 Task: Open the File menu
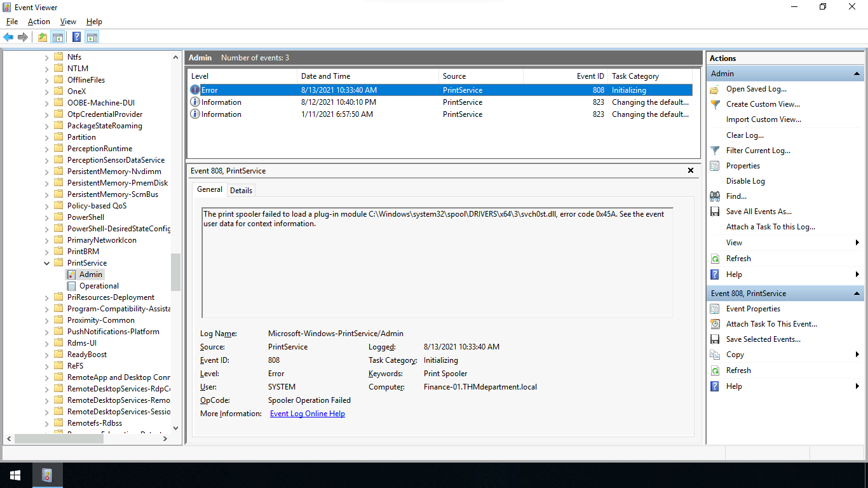coord(12,22)
